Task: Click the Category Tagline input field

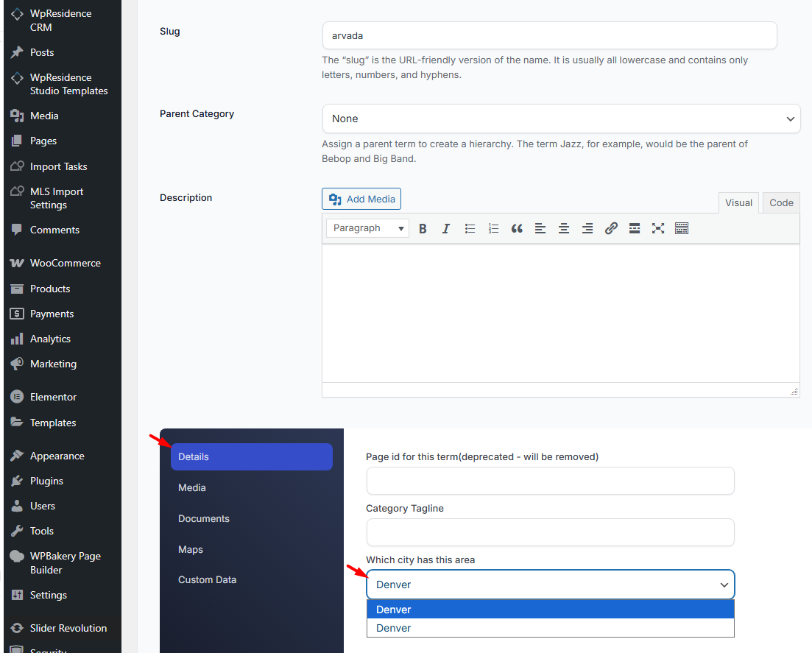Action: coord(550,532)
